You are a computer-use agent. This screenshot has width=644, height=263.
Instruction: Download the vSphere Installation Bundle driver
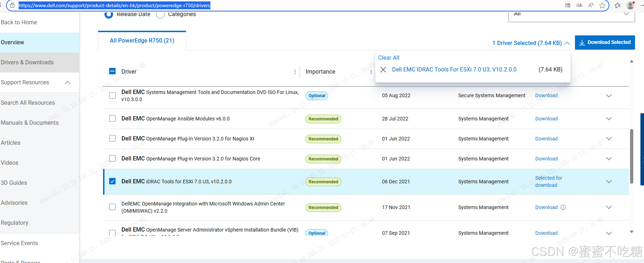(546, 233)
